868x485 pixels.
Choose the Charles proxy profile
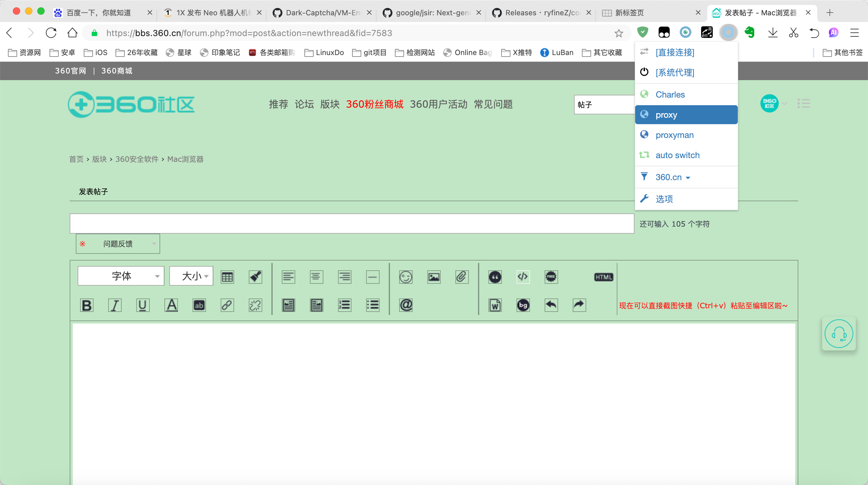point(686,94)
